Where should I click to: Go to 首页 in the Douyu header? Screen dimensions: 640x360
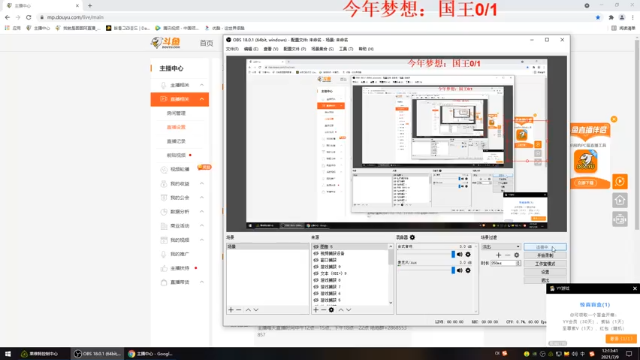pos(207,43)
